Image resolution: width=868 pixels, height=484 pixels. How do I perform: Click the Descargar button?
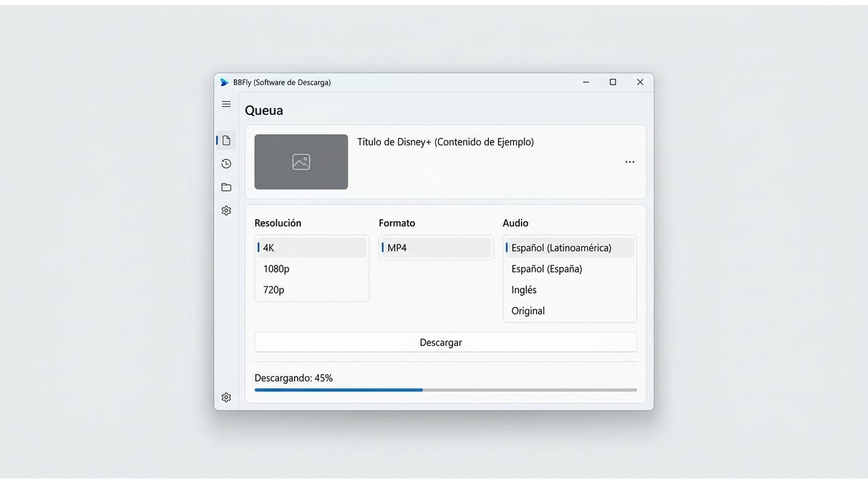coord(445,342)
